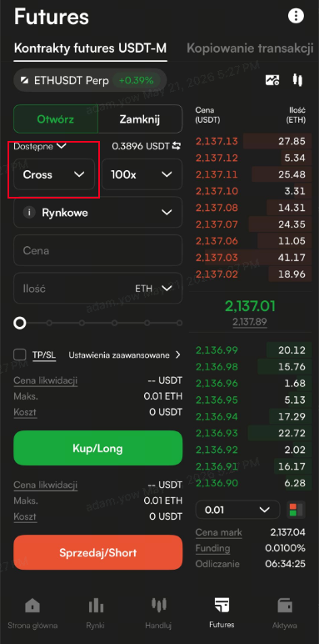This screenshot has height=644, width=319.
Task: Open the three-dot more options menu
Action: tap(296, 16)
